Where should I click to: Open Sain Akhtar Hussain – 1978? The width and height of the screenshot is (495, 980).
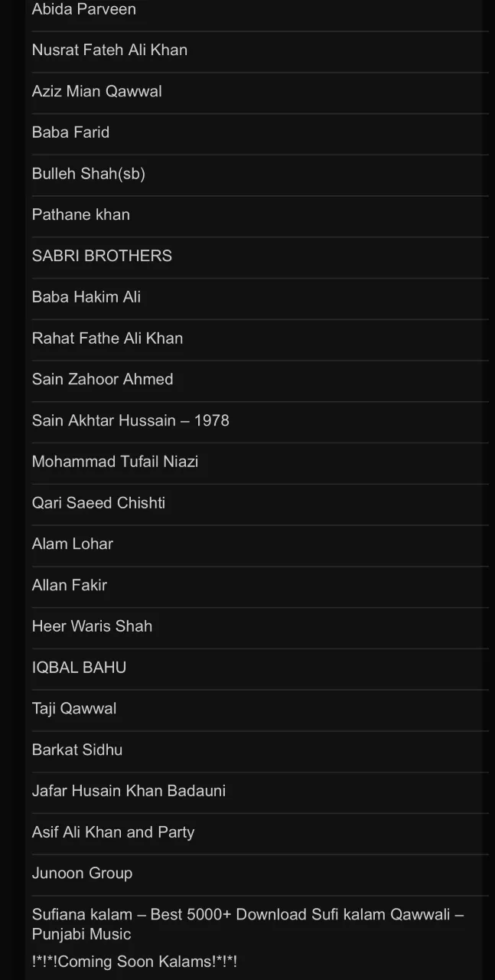point(131,420)
